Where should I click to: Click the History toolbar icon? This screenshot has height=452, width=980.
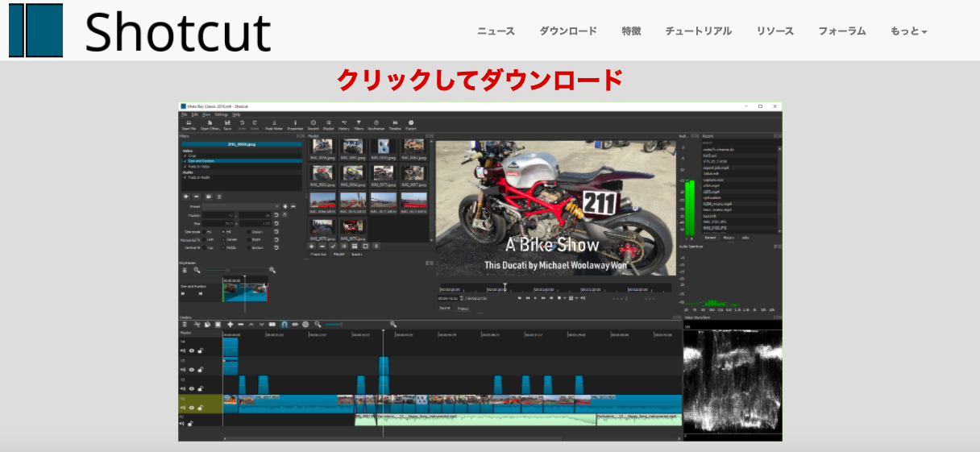click(344, 126)
